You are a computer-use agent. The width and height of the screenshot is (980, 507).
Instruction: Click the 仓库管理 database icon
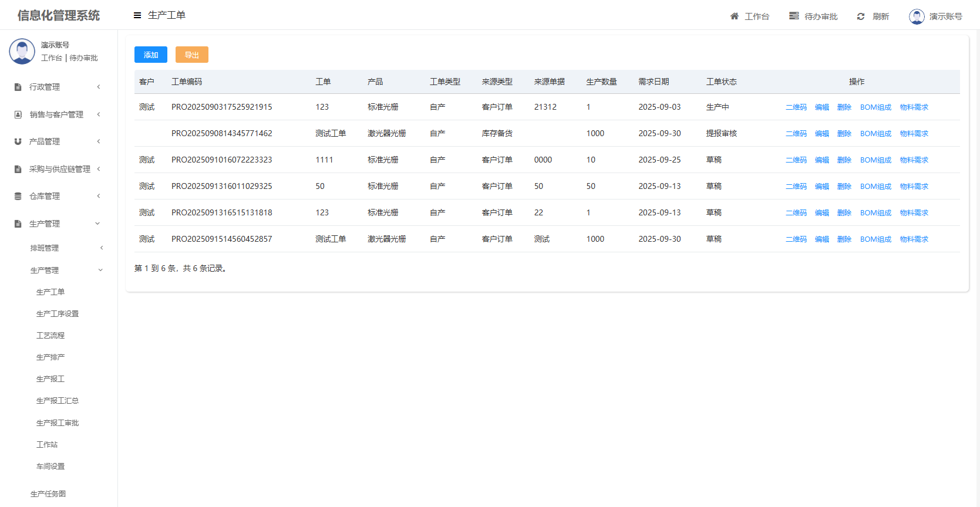tap(18, 197)
